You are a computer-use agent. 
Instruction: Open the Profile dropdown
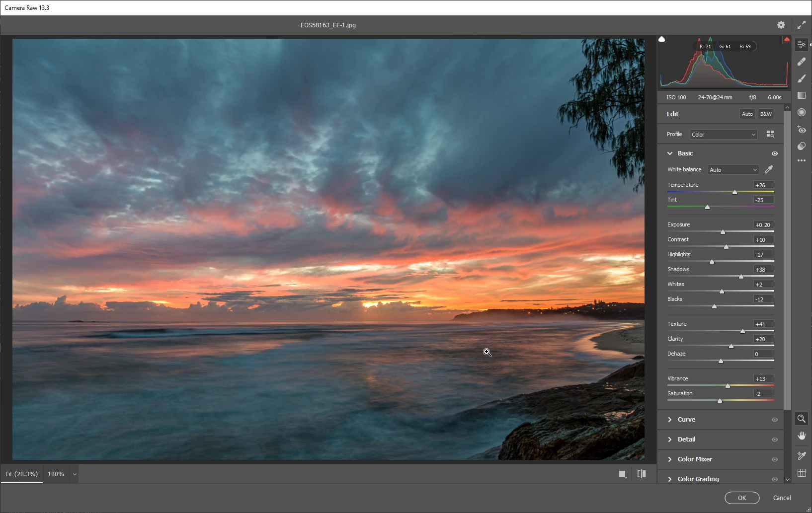point(724,135)
